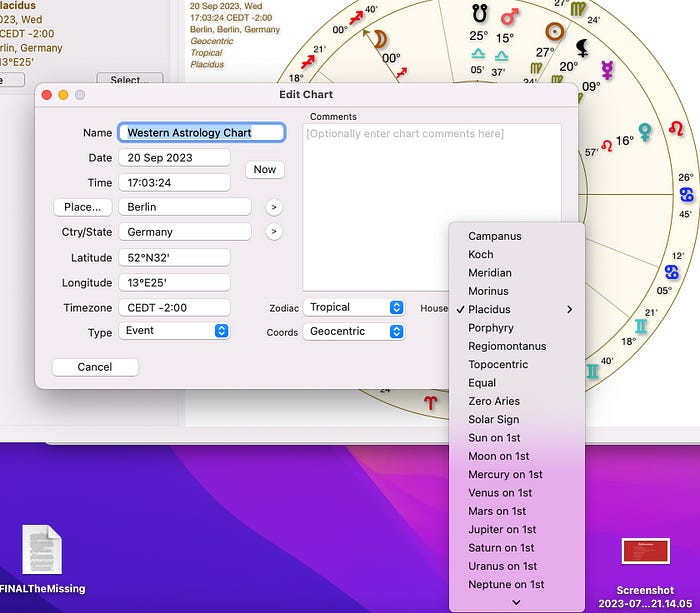Open the Type Event dropdown
700x613 pixels.
(x=175, y=330)
